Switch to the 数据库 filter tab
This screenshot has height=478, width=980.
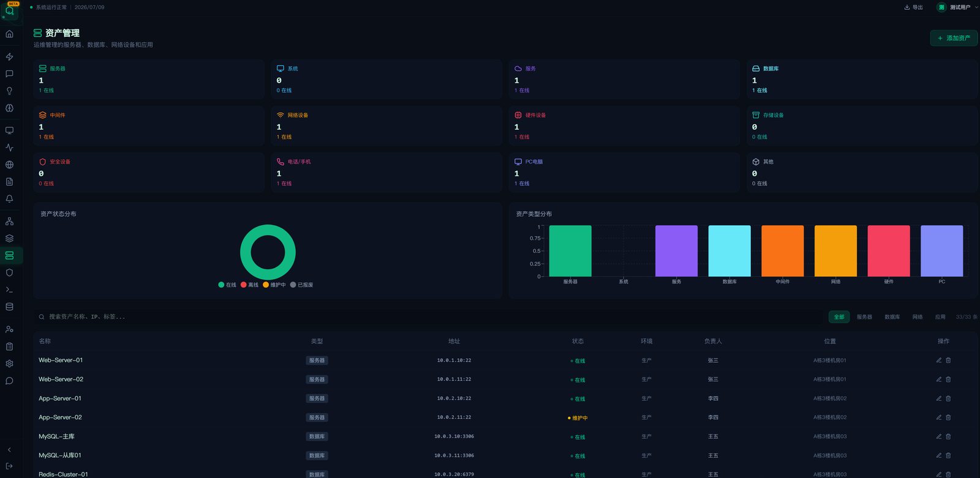892,317
